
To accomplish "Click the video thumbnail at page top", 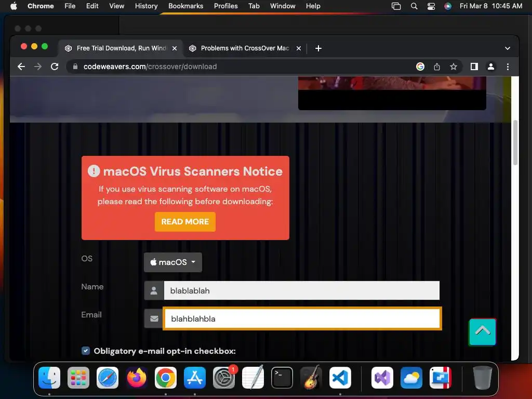I will [392, 92].
